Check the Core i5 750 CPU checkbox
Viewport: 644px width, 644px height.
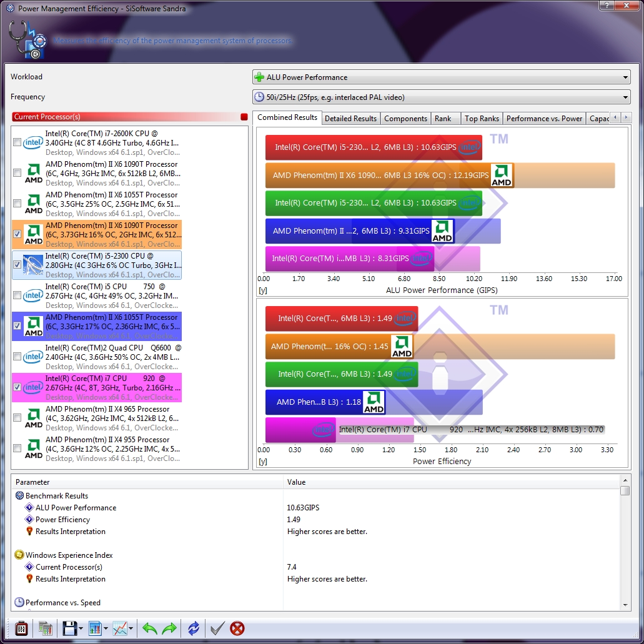17,295
